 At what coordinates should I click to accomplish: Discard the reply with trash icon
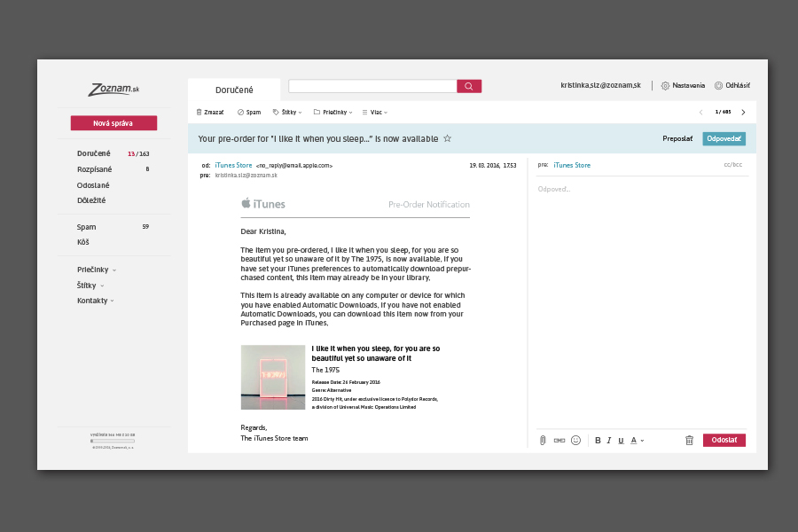tap(689, 440)
